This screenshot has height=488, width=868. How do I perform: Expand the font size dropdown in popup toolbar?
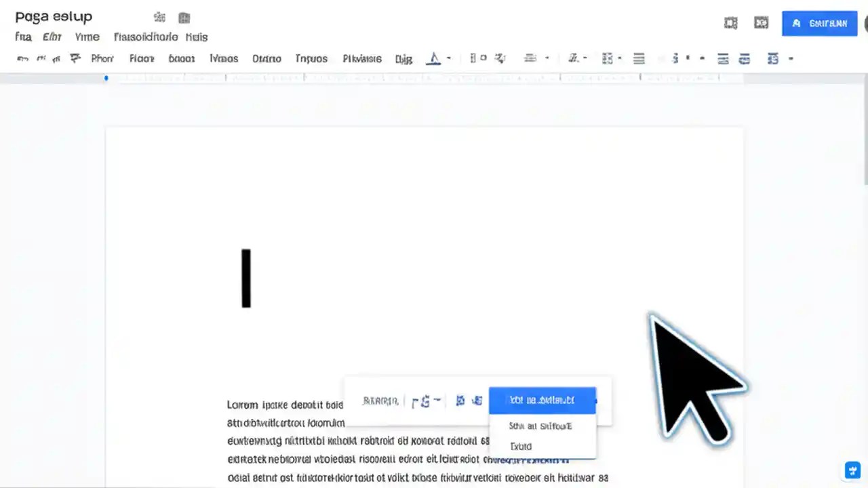[436, 400]
